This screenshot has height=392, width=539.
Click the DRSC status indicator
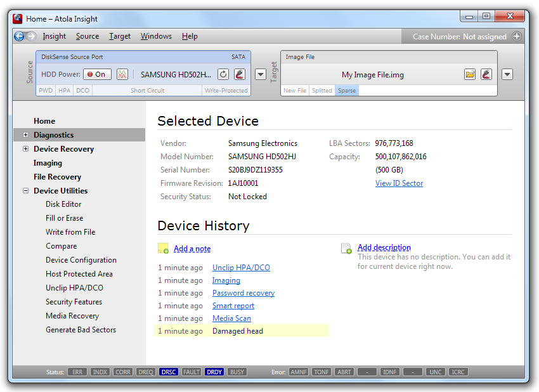click(169, 372)
